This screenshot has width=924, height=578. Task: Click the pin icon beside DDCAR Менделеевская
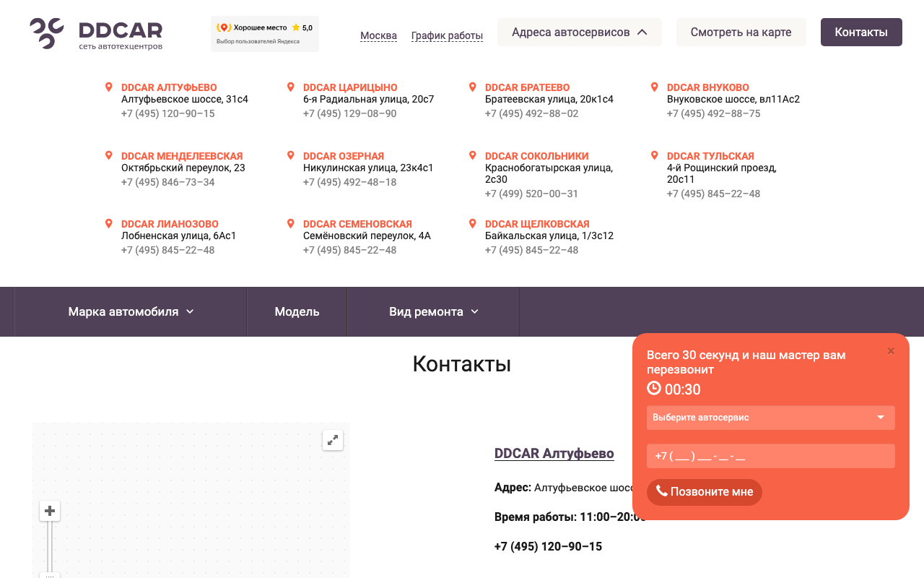(109, 156)
